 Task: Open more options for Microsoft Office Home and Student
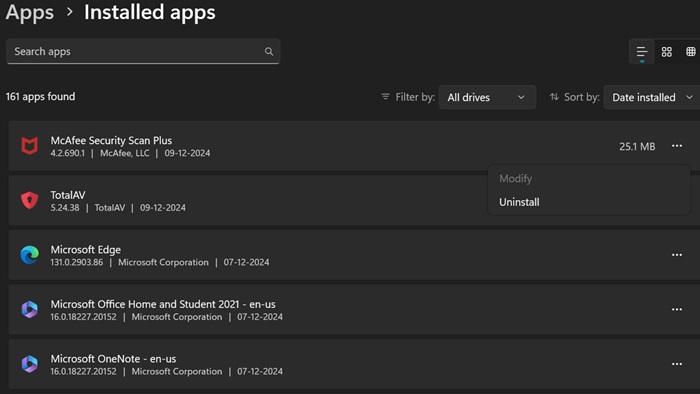click(677, 309)
